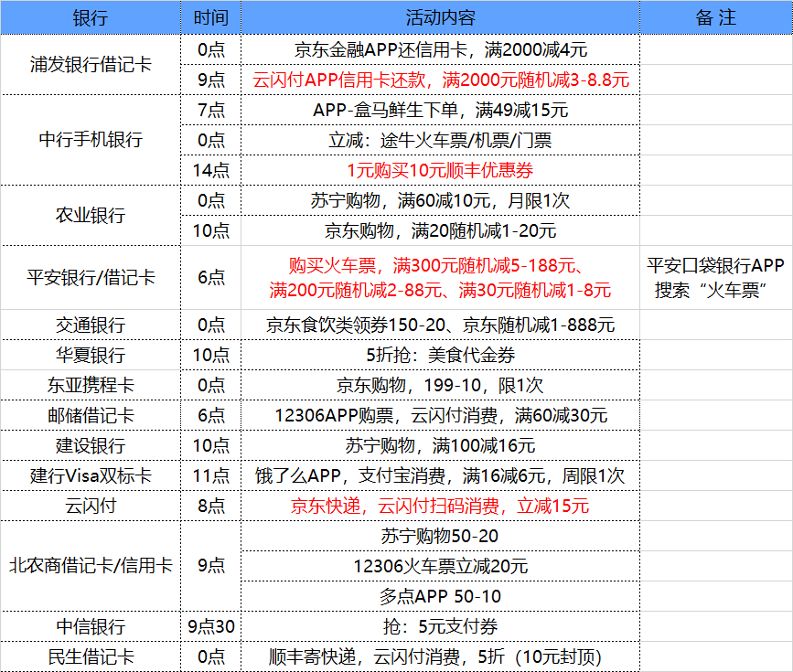Click the 10点 cell in 华夏银行 row
The width and height of the screenshot is (793, 672).
(211, 355)
